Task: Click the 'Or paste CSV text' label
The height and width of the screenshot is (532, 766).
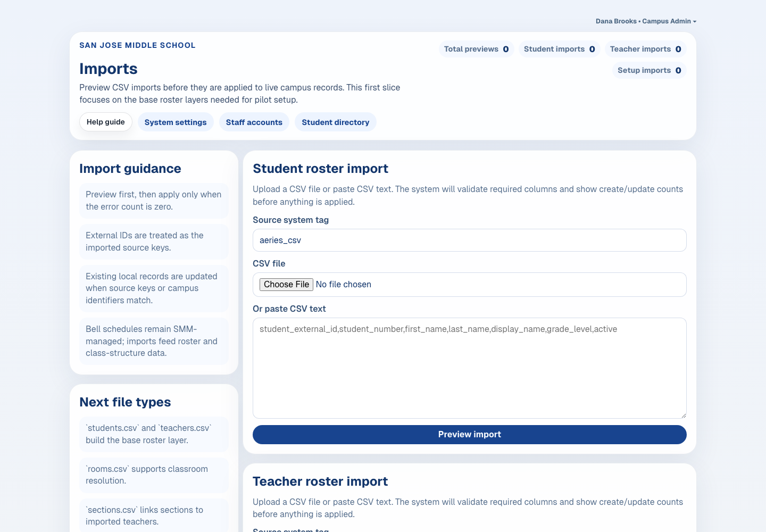Action: 289,309
